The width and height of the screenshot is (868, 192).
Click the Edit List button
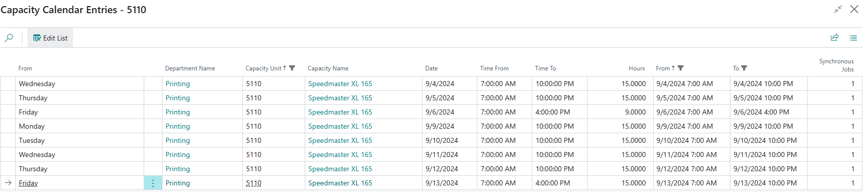(50, 38)
